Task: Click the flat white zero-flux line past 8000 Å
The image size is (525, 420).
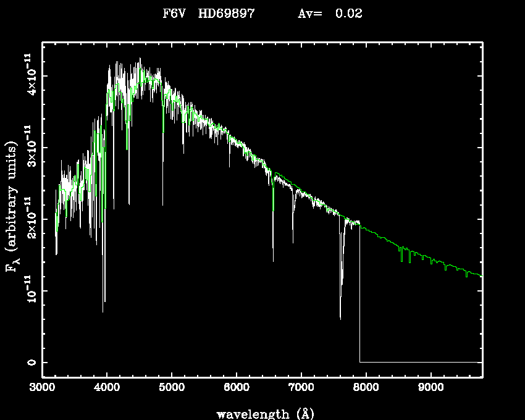Action: pyautogui.click(x=420, y=362)
